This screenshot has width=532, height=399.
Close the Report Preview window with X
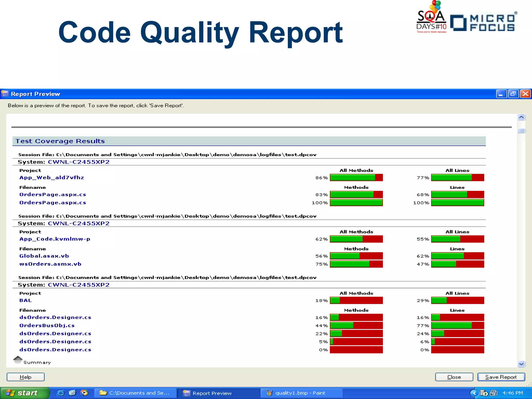coord(525,94)
